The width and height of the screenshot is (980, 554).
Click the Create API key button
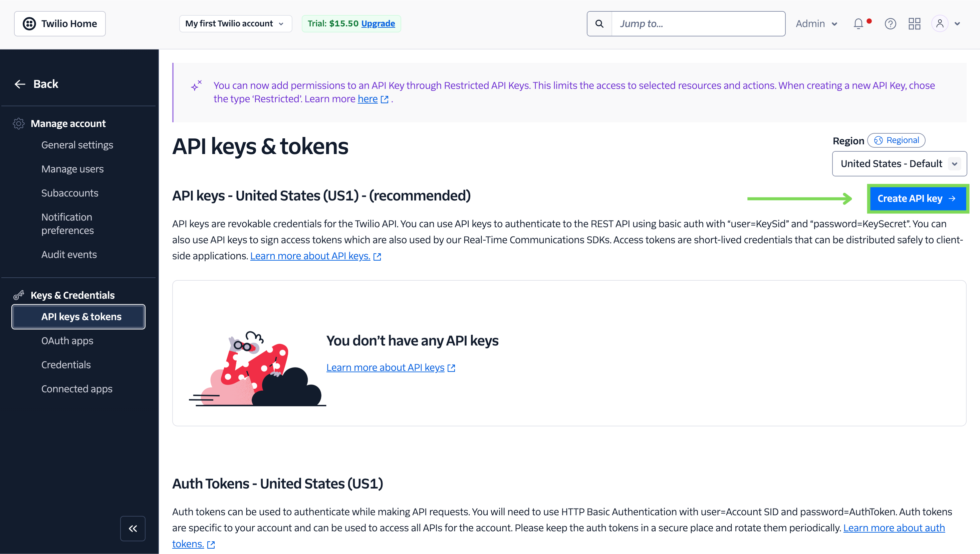pos(918,198)
